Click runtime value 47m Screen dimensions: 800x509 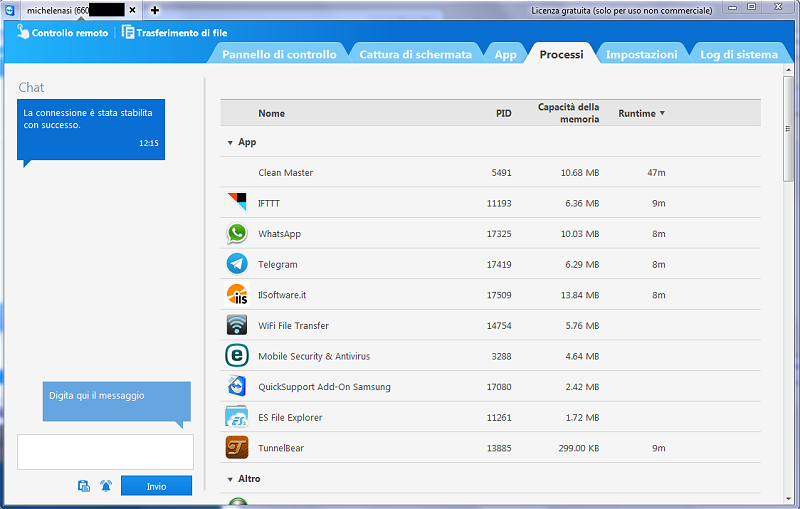click(x=656, y=172)
